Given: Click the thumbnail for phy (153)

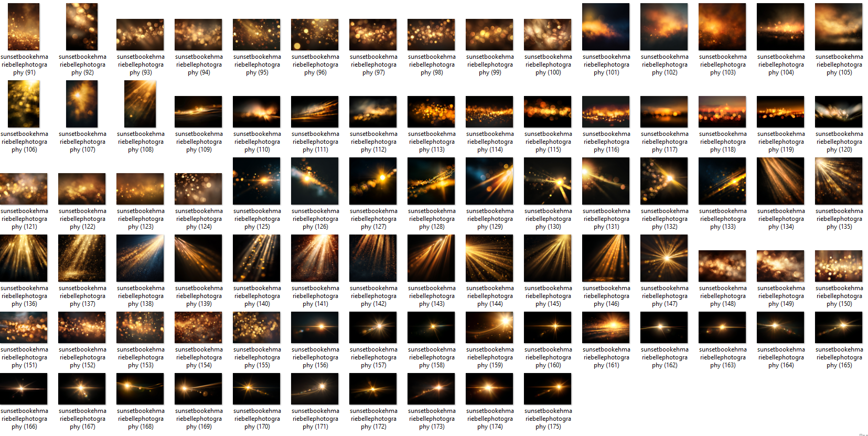Looking at the screenshot, I should click(140, 327).
